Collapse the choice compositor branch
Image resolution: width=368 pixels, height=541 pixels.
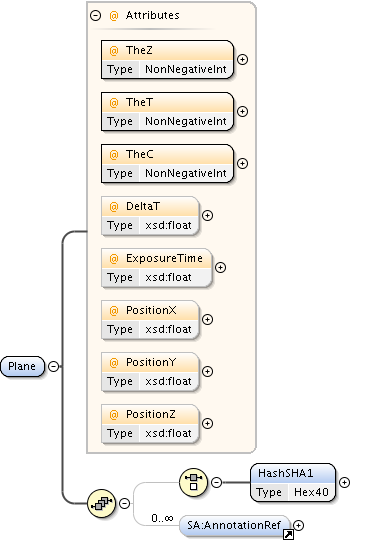tap(216, 482)
